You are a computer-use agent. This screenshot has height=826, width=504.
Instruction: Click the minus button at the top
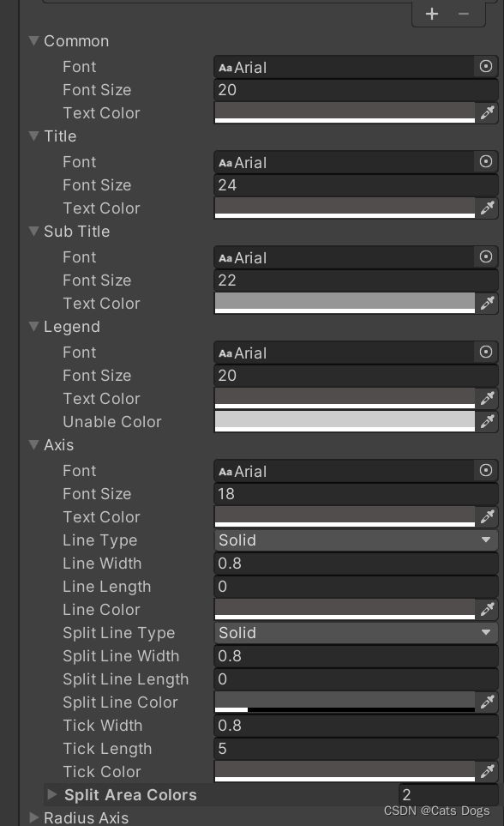(x=465, y=13)
